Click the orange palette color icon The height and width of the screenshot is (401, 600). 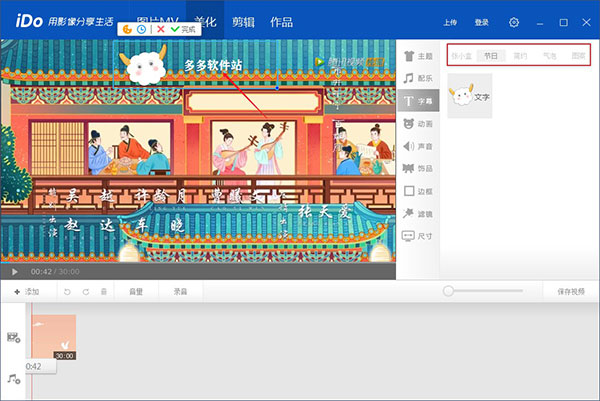tap(127, 29)
